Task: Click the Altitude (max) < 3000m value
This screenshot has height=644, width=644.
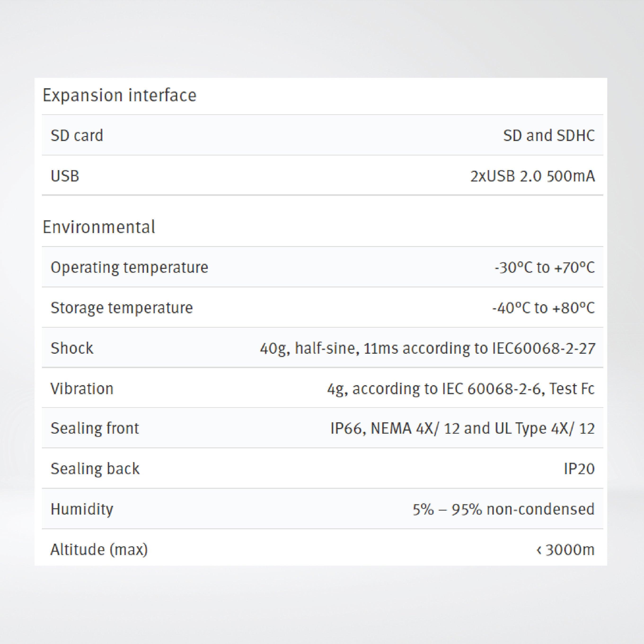Action: [x=565, y=549]
